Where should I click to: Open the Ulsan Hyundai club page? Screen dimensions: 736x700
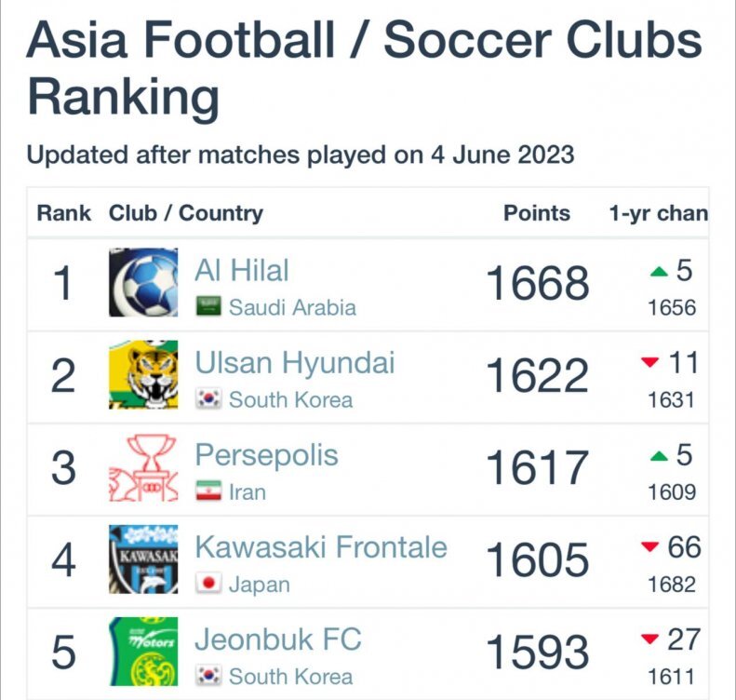295,363
